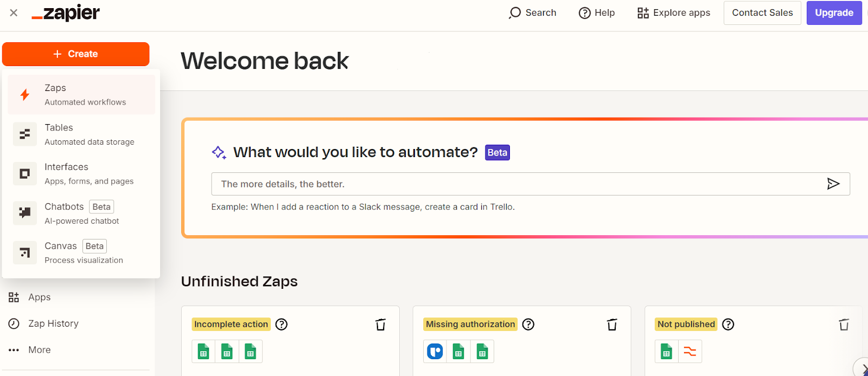
Task: Click the Missing authorization label
Action: tap(470, 324)
